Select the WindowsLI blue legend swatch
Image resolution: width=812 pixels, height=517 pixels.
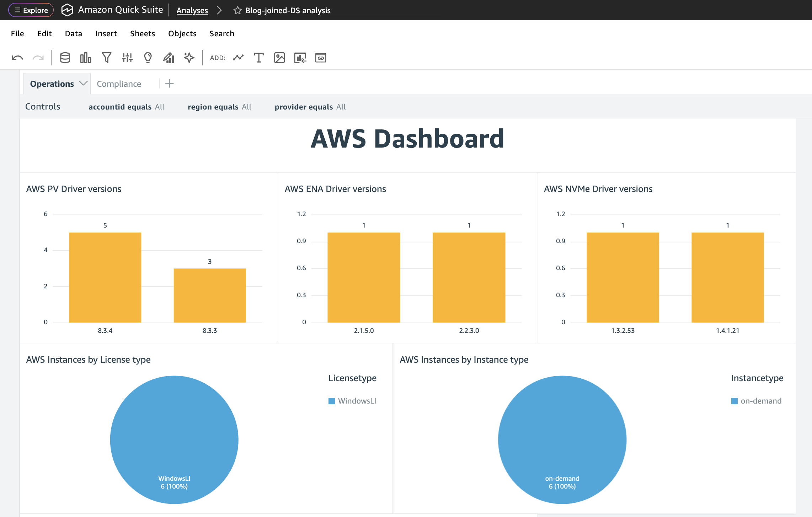332,401
